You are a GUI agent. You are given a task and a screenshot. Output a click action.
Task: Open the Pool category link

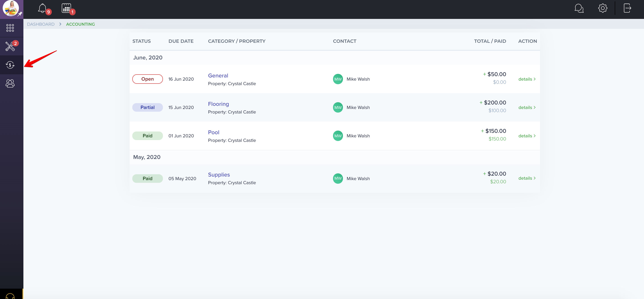[x=214, y=132]
